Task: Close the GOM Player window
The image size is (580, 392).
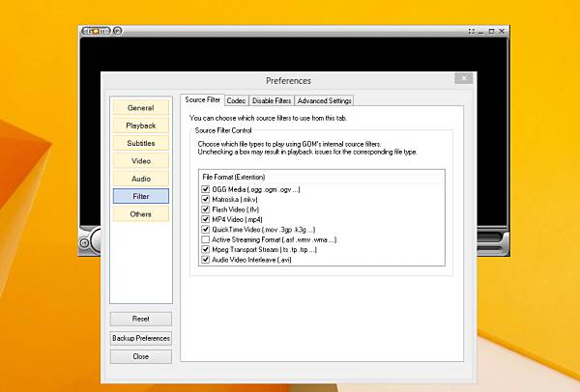Action: coord(502,32)
